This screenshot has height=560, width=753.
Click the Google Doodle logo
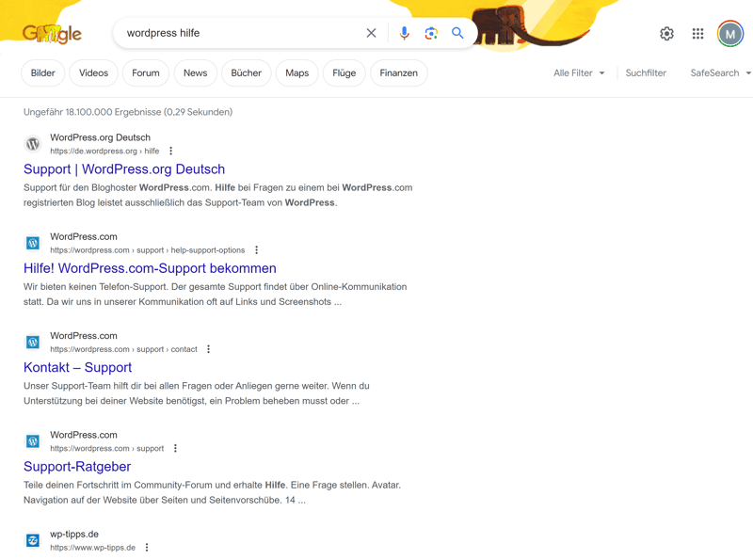tap(52, 34)
